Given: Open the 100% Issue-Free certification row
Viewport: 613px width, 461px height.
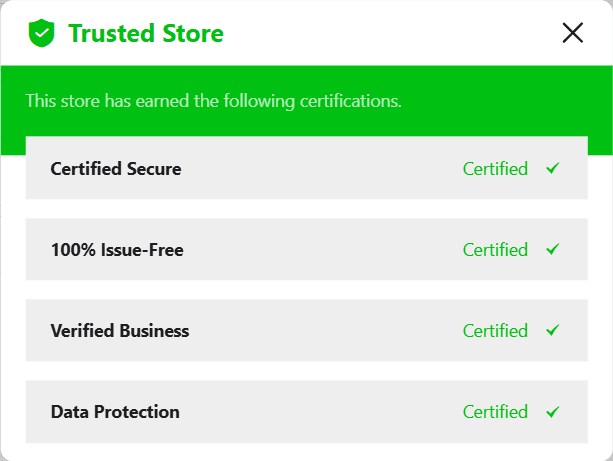Looking at the screenshot, I should 306,250.
